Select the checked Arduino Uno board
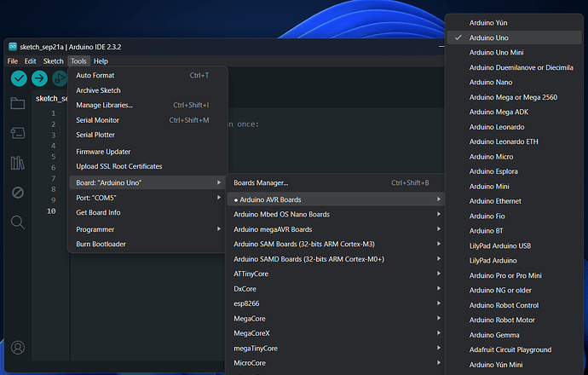This screenshot has height=375, width=588. click(514, 37)
